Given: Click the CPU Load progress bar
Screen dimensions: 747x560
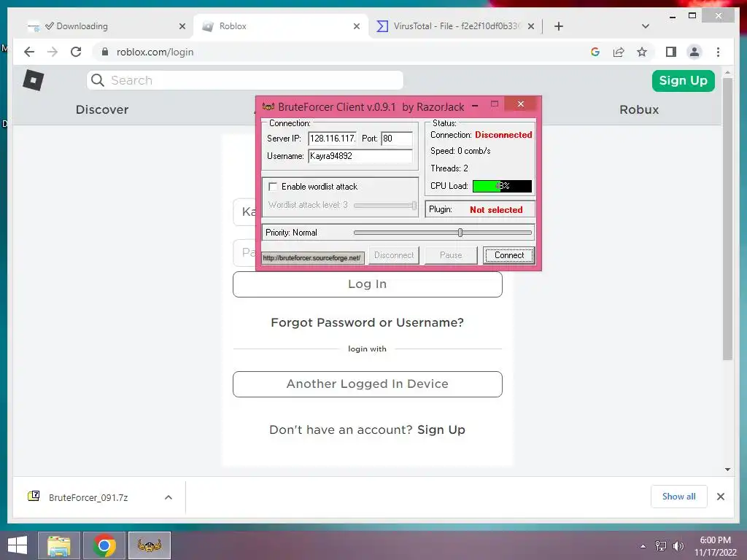Looking at the screenshot, I should pos(502,186).
